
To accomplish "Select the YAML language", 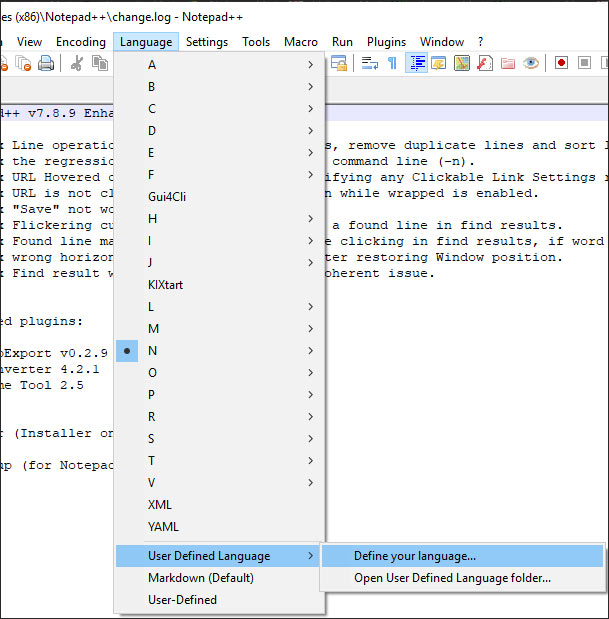I will (219, 527).
